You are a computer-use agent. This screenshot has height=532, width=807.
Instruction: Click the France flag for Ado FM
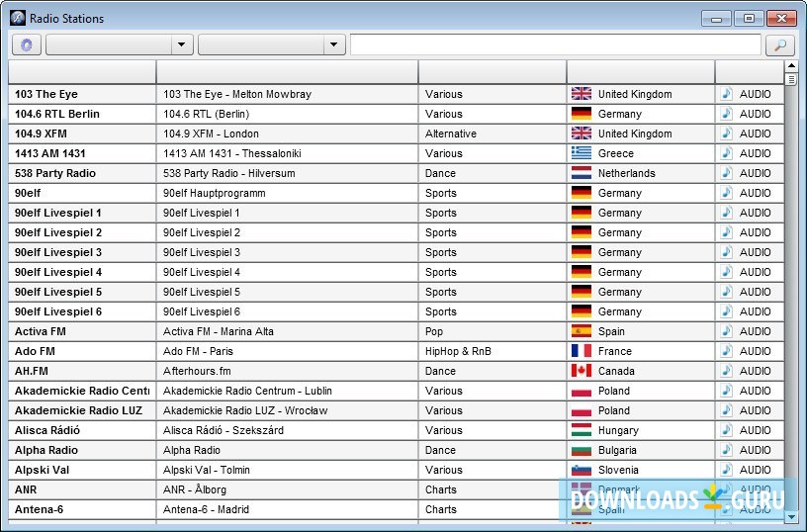coord(582,351)
